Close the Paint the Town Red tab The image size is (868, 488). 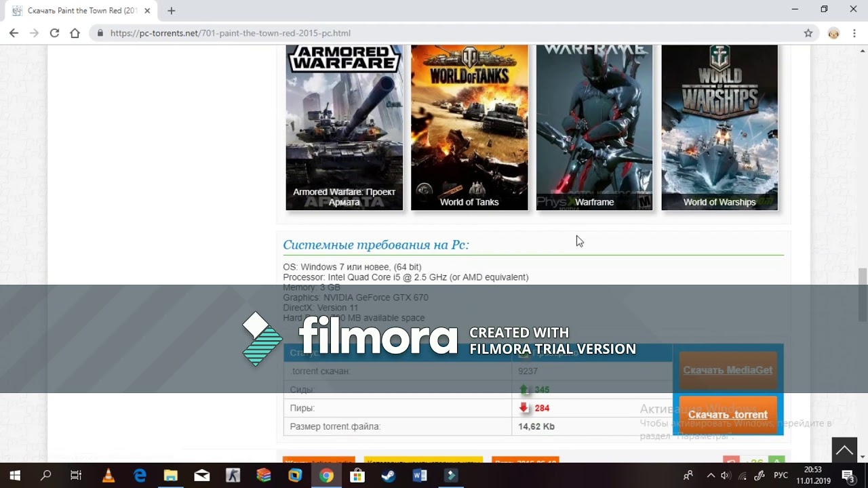coord(147,11)
